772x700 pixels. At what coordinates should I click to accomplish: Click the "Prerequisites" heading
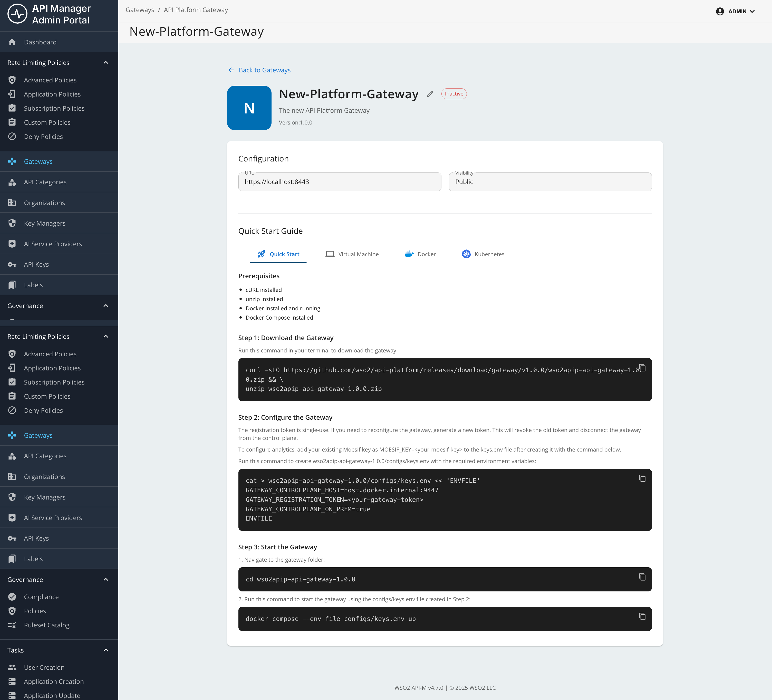click(x=259, y=276)
